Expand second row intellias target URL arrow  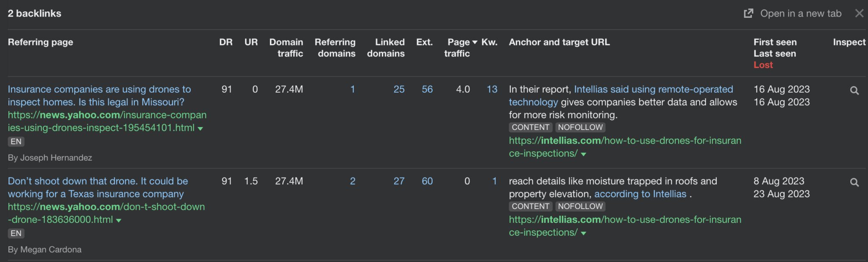point(584,234)
